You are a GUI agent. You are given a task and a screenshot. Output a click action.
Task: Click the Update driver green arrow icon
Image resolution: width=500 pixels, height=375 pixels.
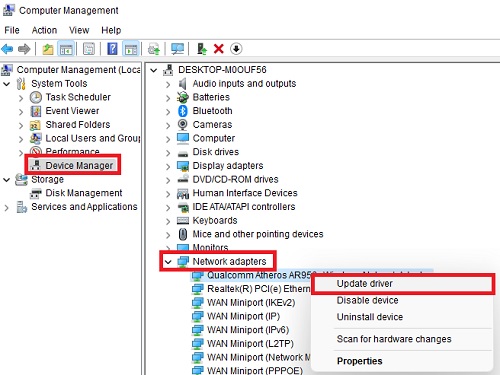point(202,49)
